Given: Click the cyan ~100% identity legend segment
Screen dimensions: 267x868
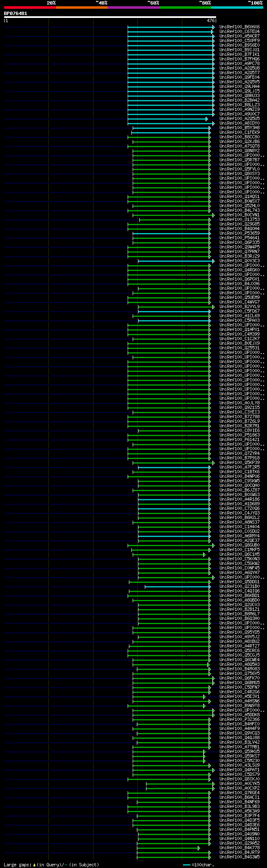Looking at the screenshot, I should pos(237,8).
